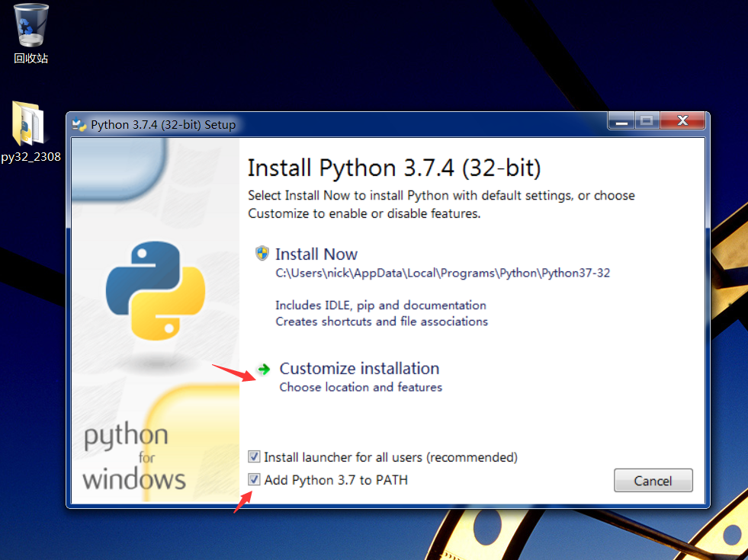Image resolution: width=748 pixels, height=560 pixels.
Task: Click the green arrow for Customize installation
Action: (264, 369)
